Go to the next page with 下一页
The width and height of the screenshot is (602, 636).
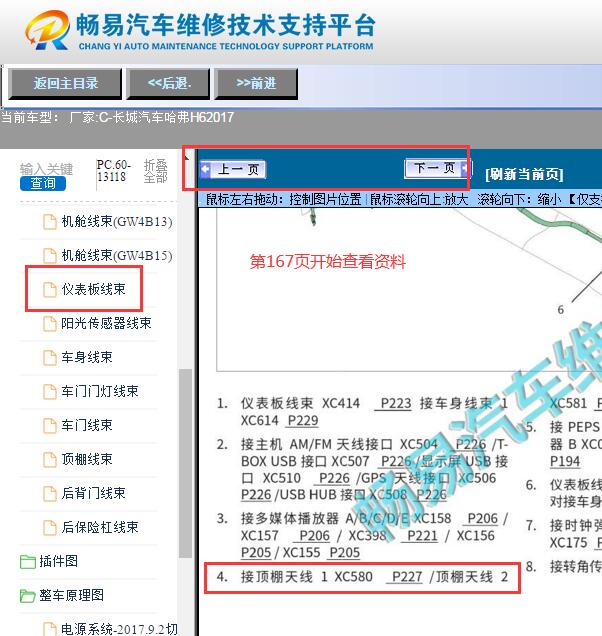click(437, 168)
